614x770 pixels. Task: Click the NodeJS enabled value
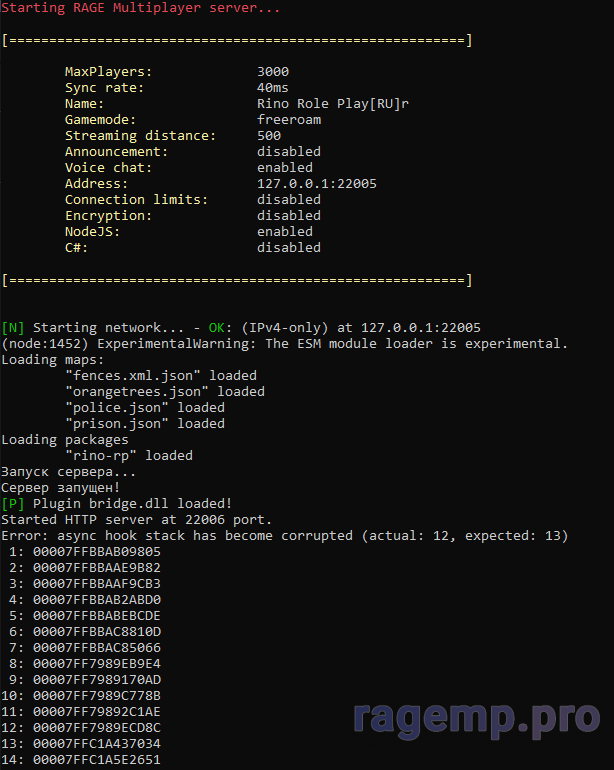[285, 232]
